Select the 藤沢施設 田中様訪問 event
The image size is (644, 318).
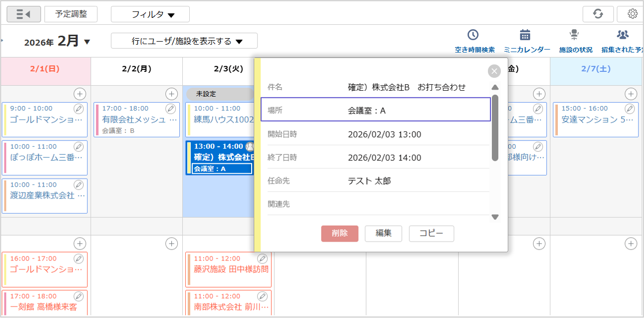click(231, 269)
